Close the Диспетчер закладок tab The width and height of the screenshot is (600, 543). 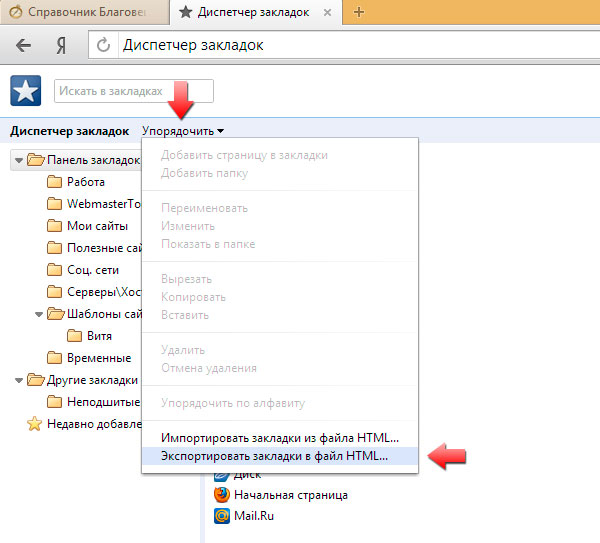click(327, 13)
